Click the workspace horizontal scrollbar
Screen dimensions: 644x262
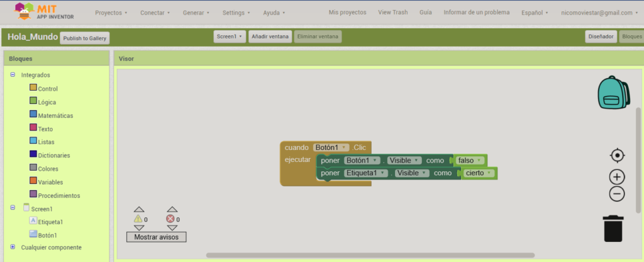click(370, 255)
